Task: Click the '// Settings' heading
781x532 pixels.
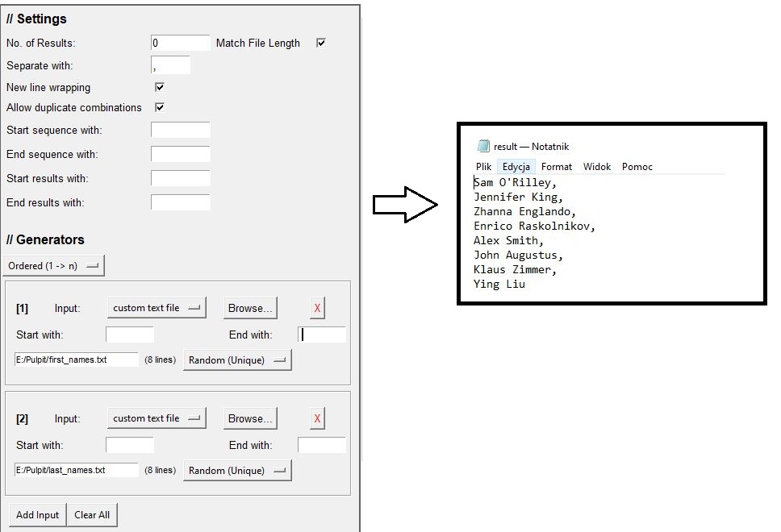Action: (x=36, y=19)
